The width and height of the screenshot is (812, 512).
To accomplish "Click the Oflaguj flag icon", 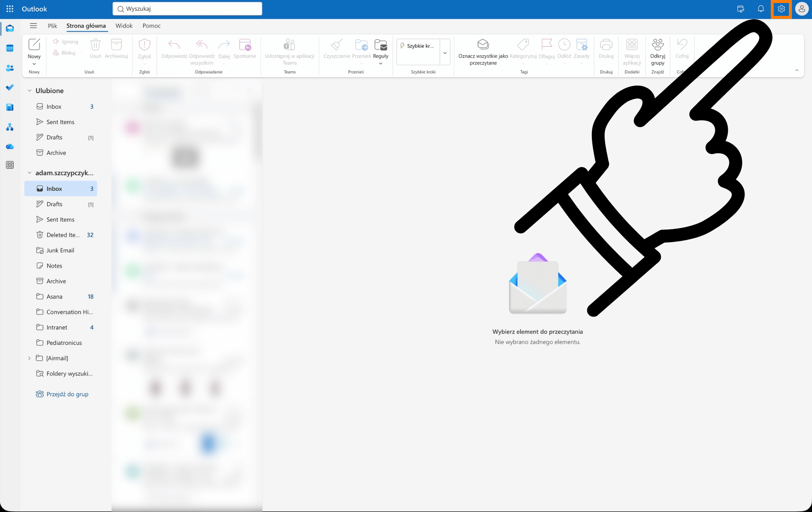I will coord(547,44).
